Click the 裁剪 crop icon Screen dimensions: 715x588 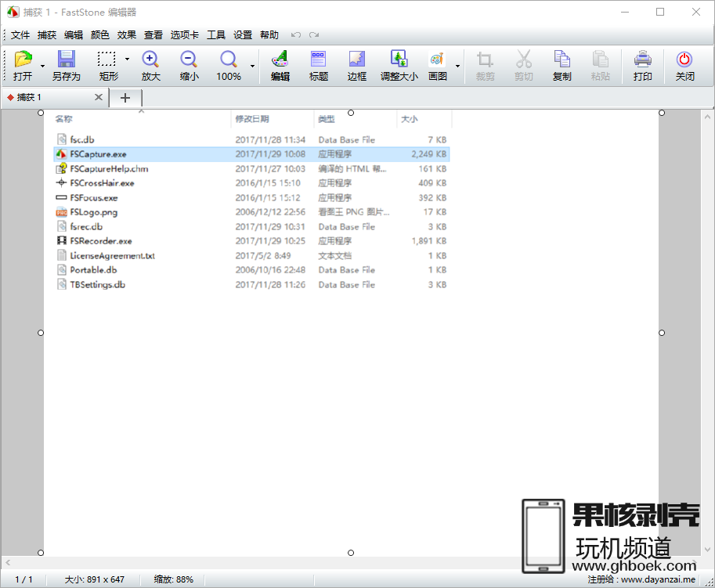click(486, 66)
